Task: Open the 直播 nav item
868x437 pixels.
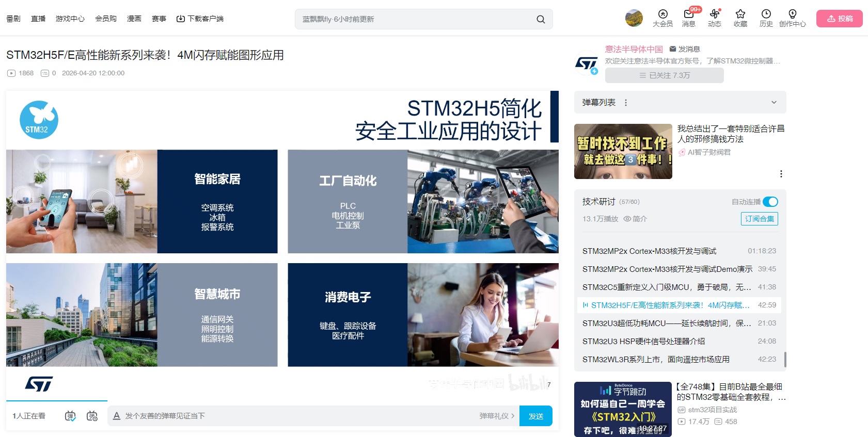Action: coord(38,19)
